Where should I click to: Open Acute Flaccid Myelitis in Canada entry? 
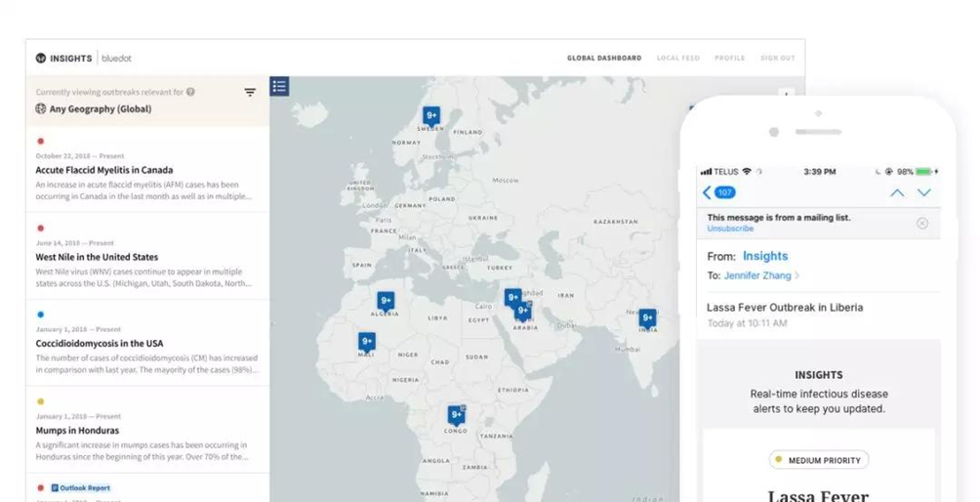[103, 170]
